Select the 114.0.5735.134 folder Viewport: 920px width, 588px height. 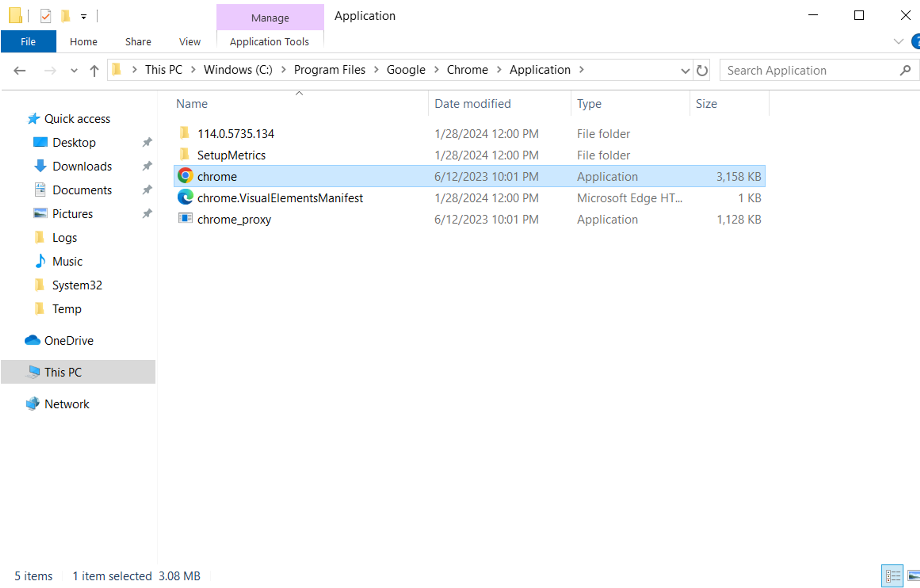[235, 134]
